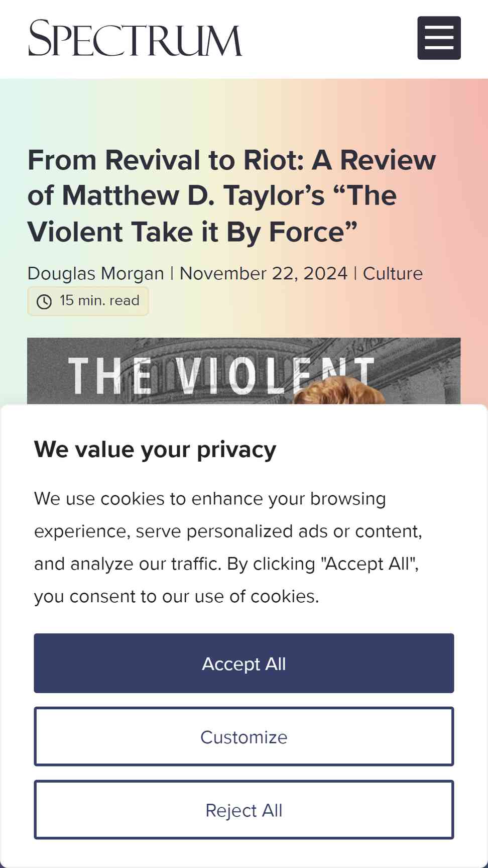Open the Customize cookie preferences

[x=244, y=737]
